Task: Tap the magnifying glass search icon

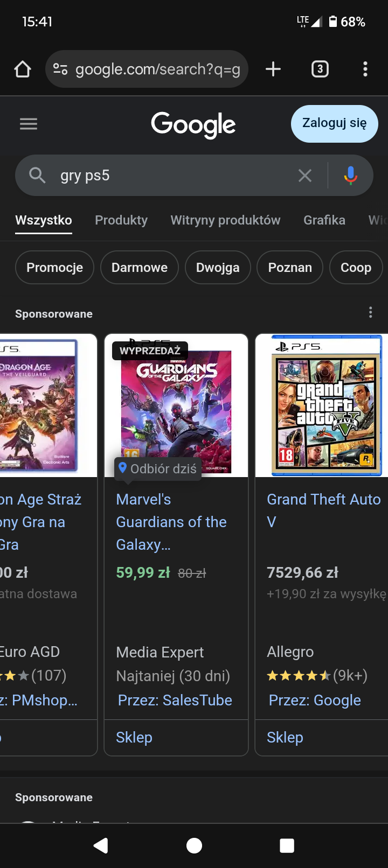Action: [37, 176]
